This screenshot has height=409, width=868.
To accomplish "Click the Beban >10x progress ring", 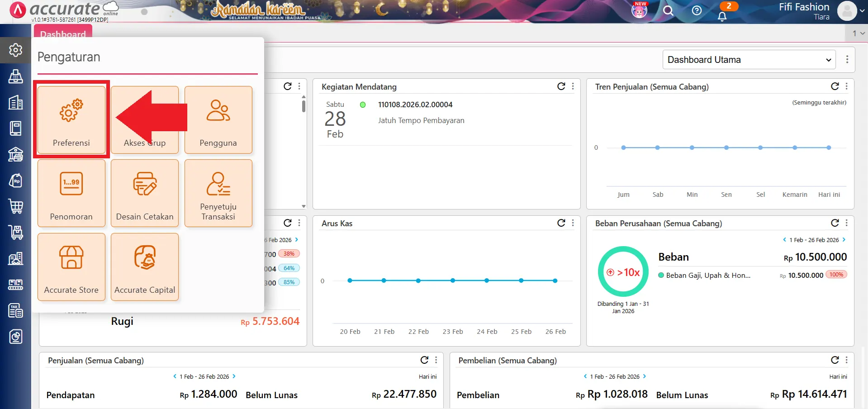I will [623, 271].
